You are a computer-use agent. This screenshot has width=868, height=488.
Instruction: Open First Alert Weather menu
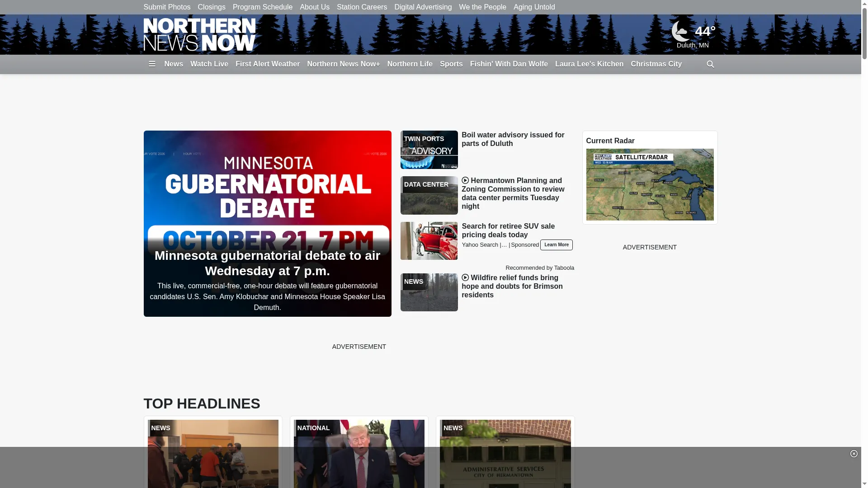tap(268, 64)
